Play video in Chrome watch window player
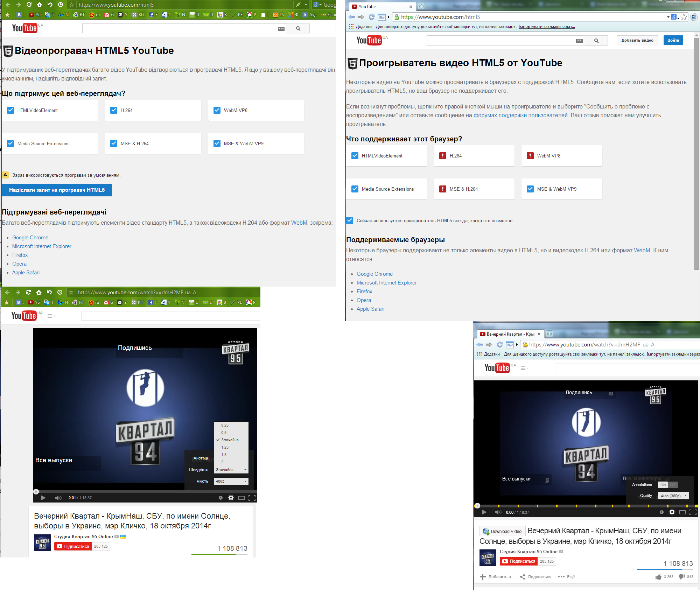Image resolution: width=700 pixels, height=590 pixels. point(484,512)
